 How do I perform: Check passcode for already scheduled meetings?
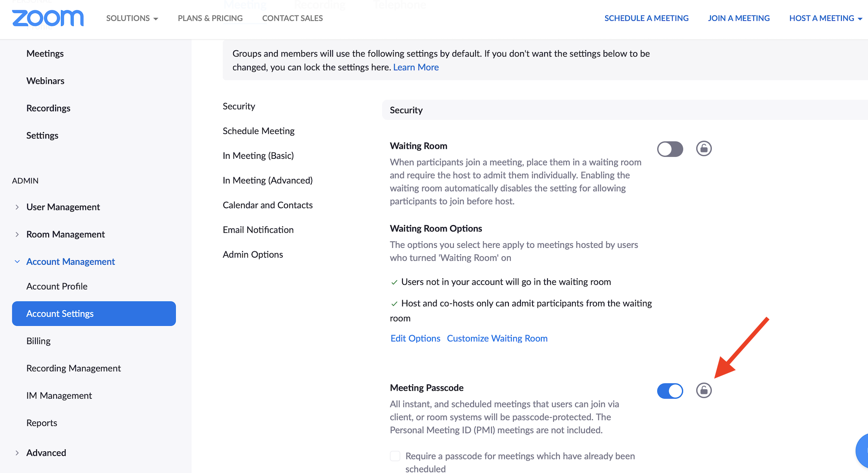coord(395,456)
